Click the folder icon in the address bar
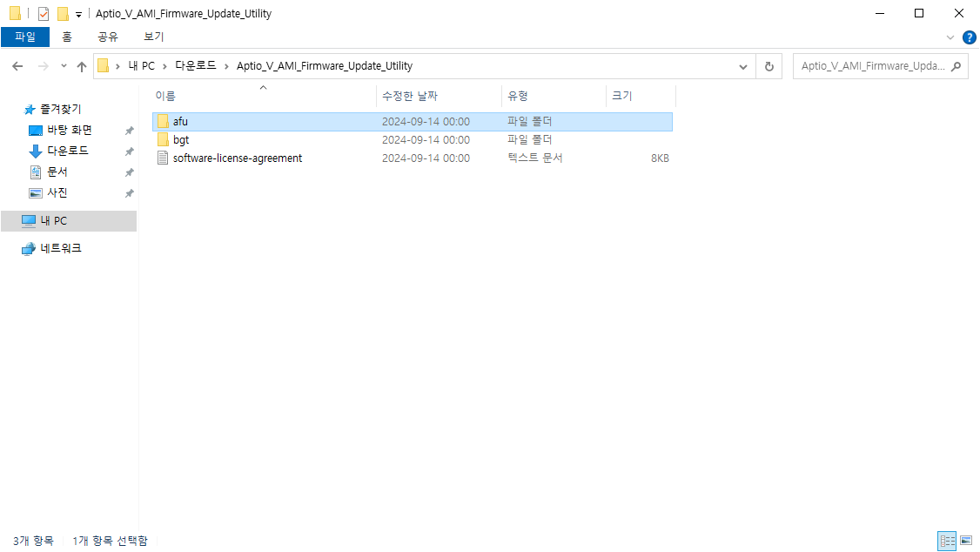This screenshot has width=980, height=552. click(103, 65)
